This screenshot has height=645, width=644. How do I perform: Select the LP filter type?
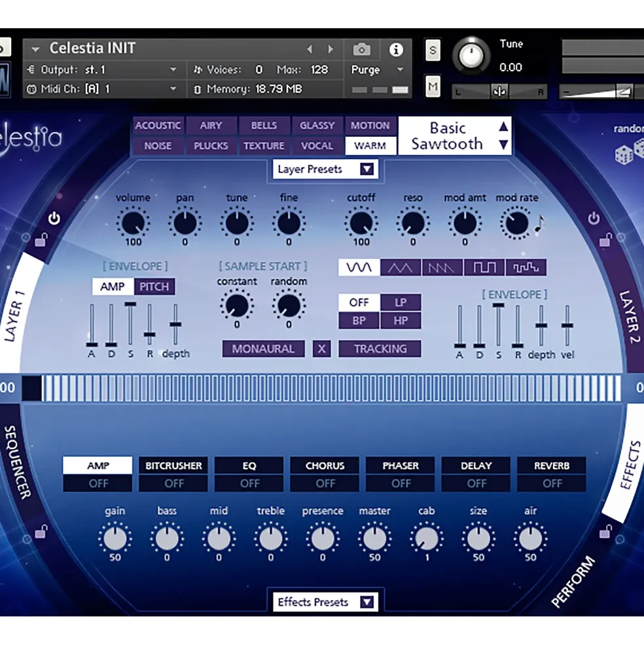(x=401, y=303)
